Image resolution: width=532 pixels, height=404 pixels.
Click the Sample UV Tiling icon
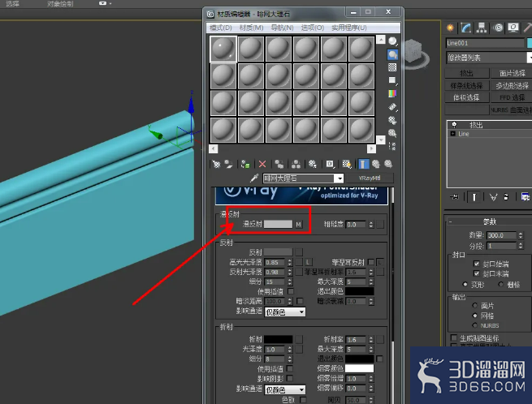click(x=392, y=80)
